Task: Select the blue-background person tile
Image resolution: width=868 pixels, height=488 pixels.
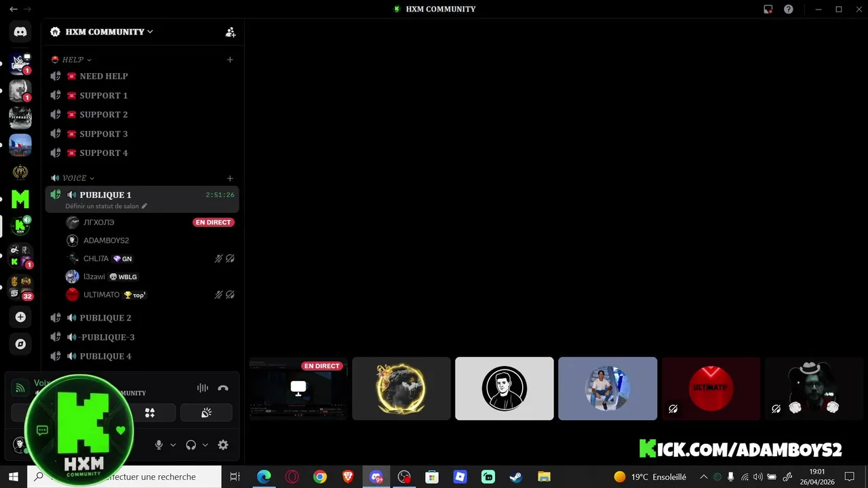Action: [x=608, y=388]
